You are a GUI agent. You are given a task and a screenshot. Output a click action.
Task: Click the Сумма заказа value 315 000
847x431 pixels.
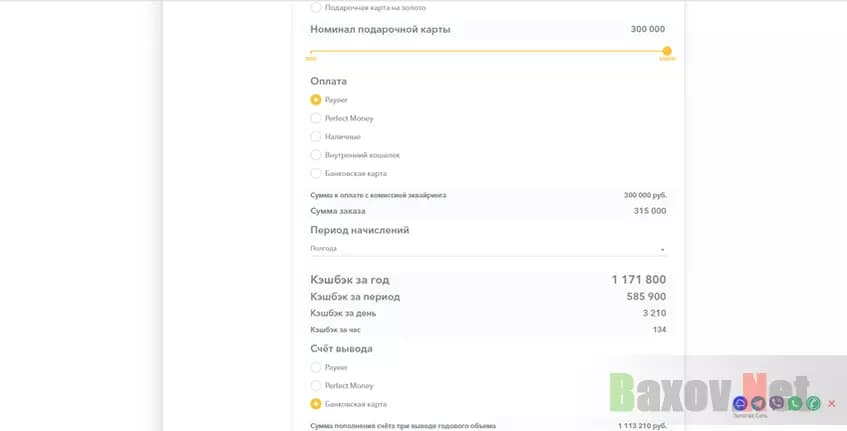coord(650,211)
